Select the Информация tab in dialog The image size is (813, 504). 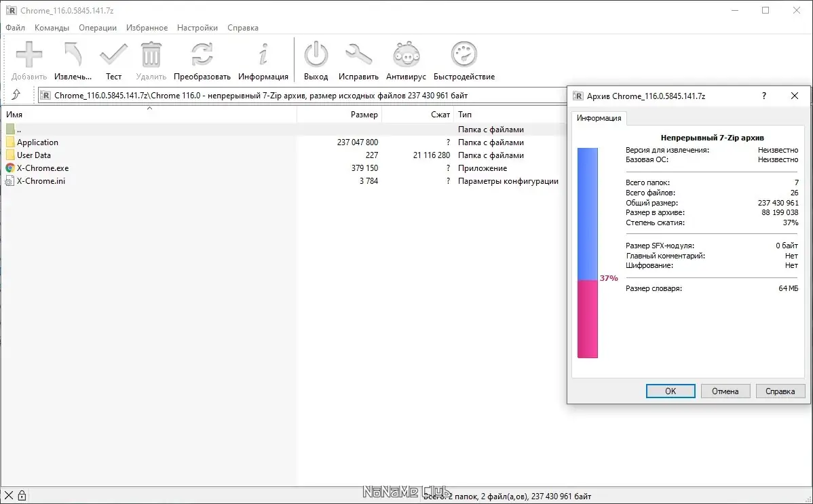(599, 118)
